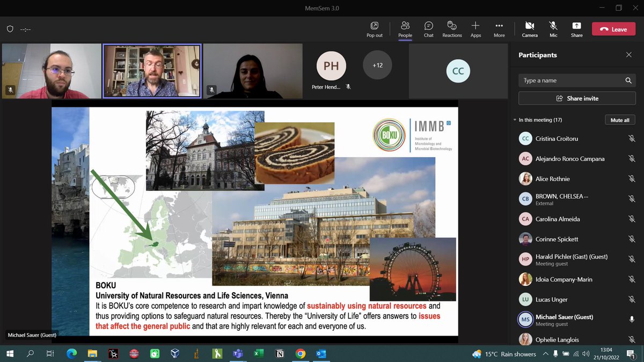Close the Participants panel
The image size is (644, 362).
click(x=629, y=55)
